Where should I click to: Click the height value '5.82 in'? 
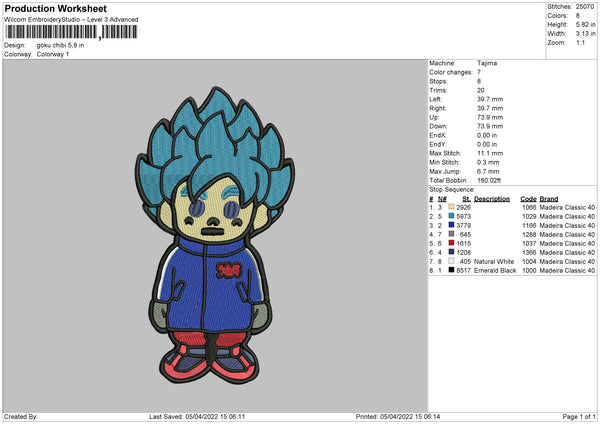point(585,24)
